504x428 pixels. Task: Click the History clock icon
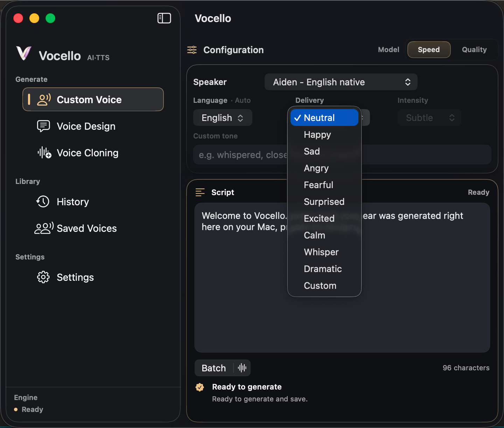(43, 201)
